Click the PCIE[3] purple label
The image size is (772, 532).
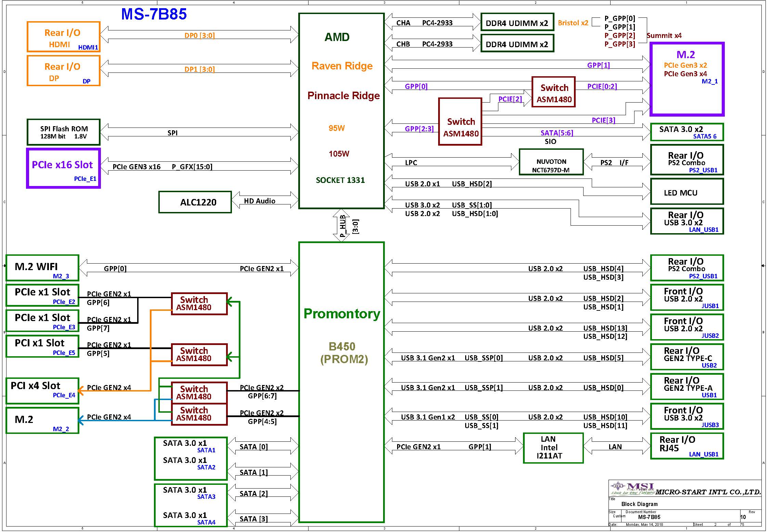click(x=603, y=120)
